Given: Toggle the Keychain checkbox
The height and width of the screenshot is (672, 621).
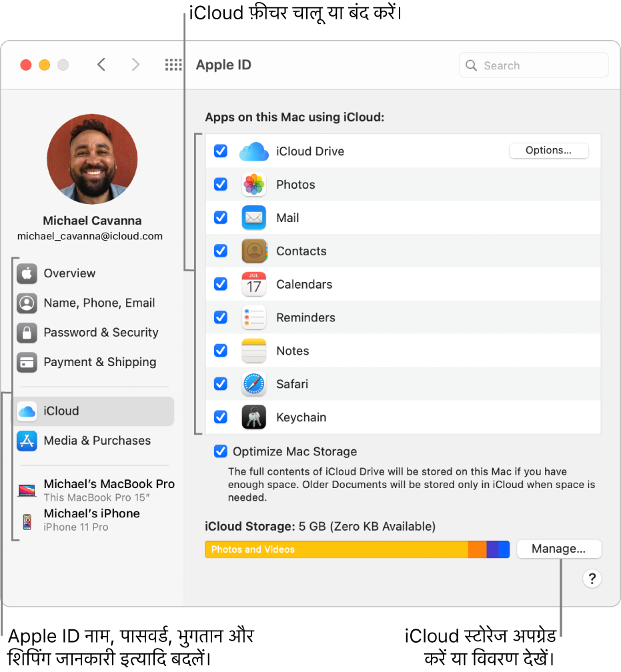Looking at the screenshot, I should point(220,417).
